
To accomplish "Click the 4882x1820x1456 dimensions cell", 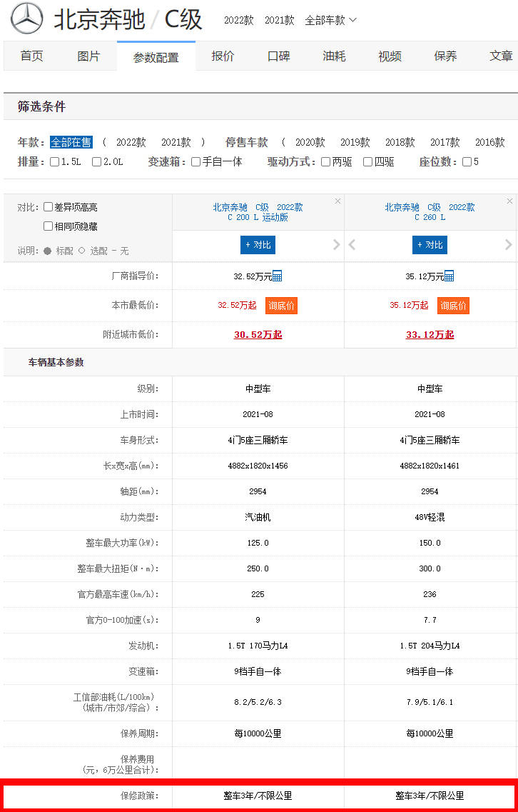I will click(x=258, y=466).
